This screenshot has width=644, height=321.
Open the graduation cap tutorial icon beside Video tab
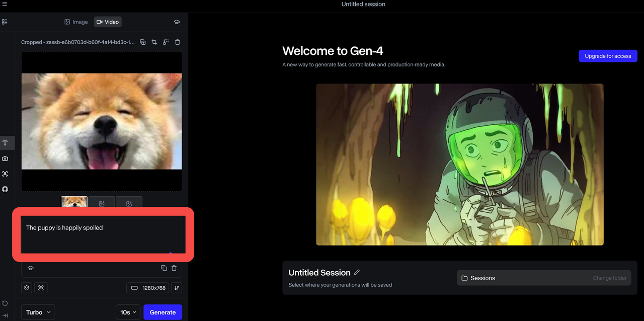point(177,22)
